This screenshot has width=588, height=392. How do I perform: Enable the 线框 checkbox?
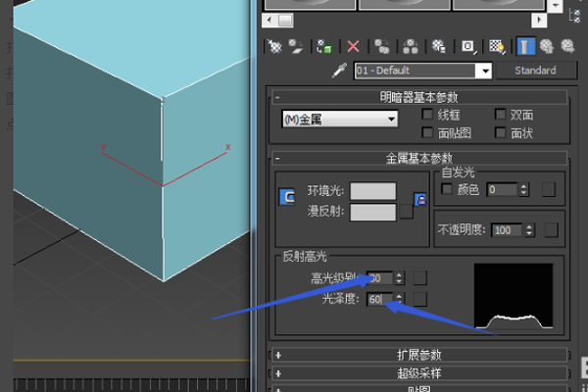[x=427, y=114]
